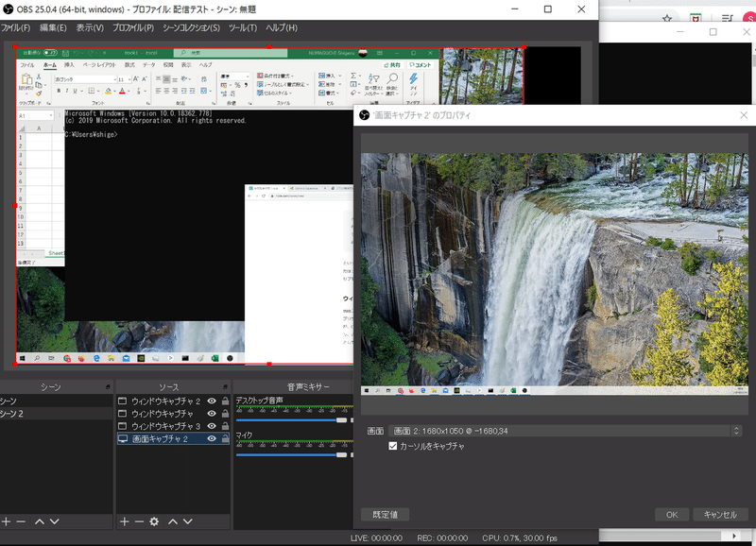Screen dimensions: 756x546
Task: Select scene シーン in scenes list
Action: [56, 401]
